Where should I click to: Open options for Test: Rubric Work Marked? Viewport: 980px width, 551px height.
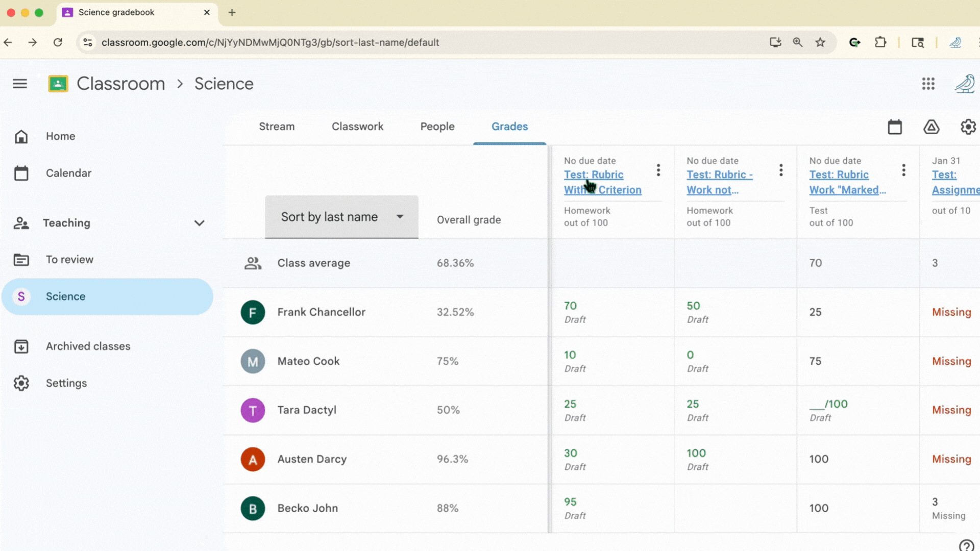click(x=903, y=170)
